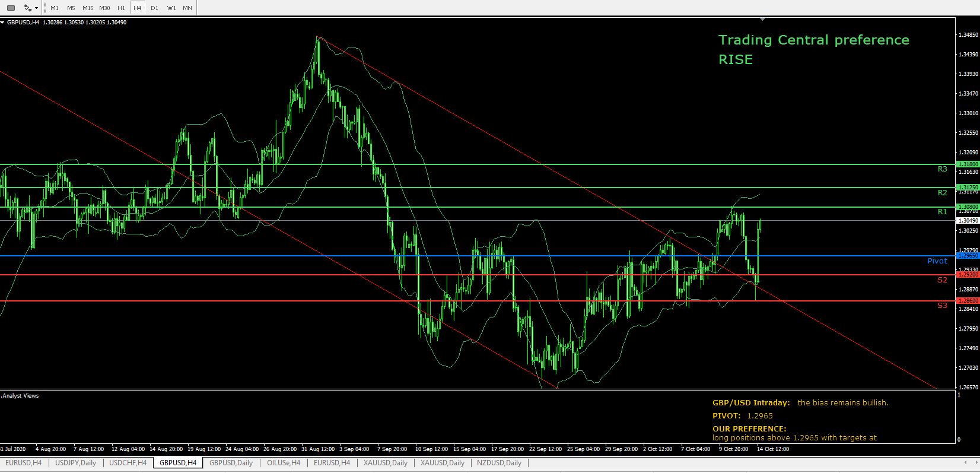Click the blue Pivot label
The height and width of the screenshot is (473, 980).
click(x=937, y=261)
